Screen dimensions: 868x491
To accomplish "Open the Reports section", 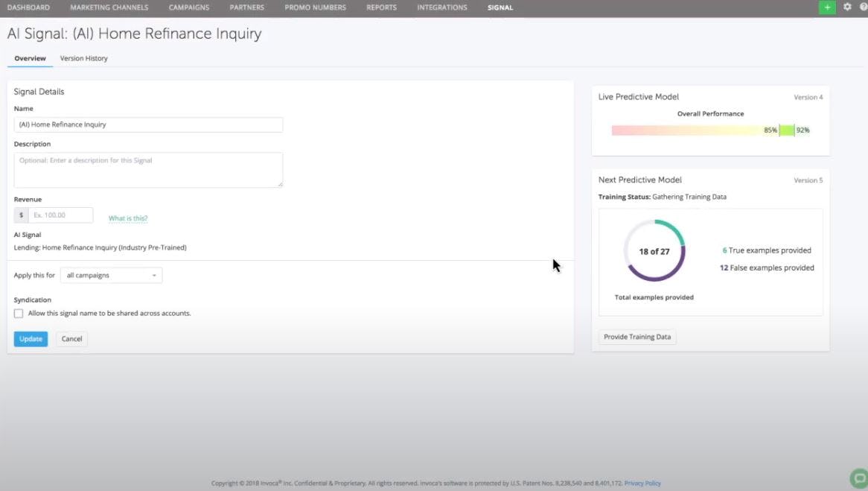I will tap(381, 7).
